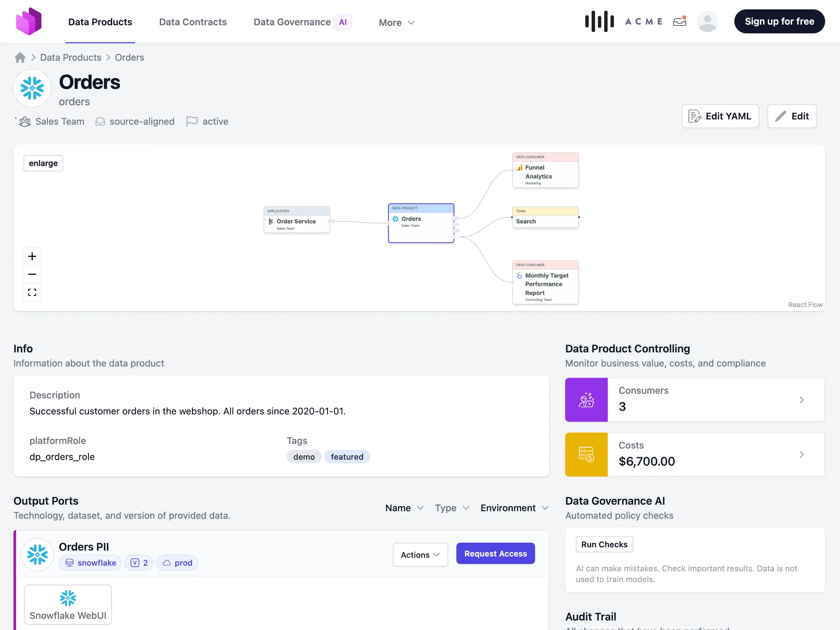The width and height of the screenshot is (840, 630).
Task: Click the purple Consumers icon
Action: click(586, 400)
